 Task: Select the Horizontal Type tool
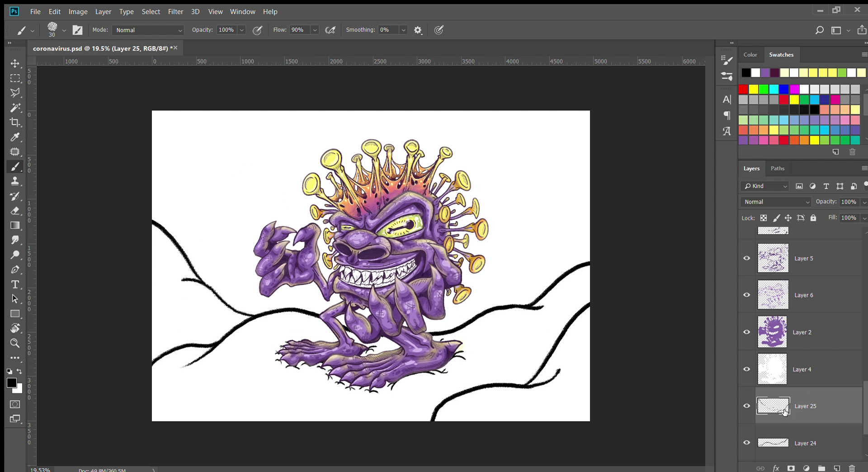(x=15, y=284)
